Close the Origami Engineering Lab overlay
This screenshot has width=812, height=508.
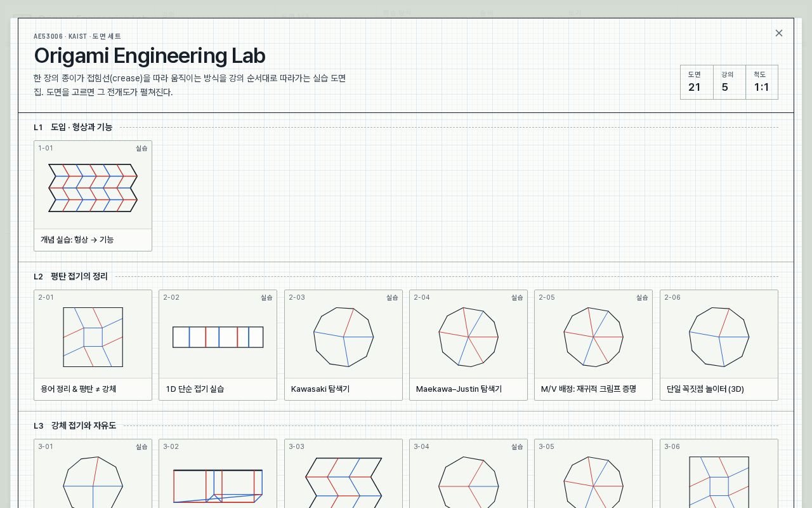click(779, 33)
